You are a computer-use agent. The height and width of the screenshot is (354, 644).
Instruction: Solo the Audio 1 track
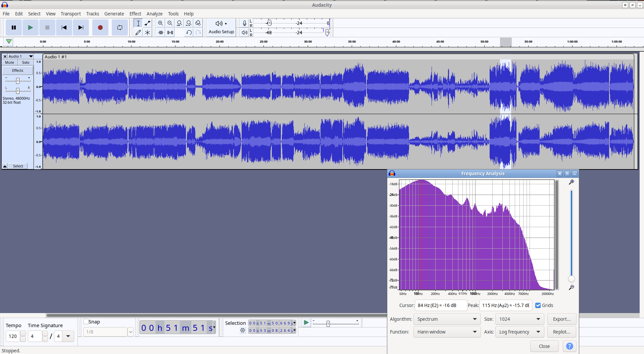(26, 62)
